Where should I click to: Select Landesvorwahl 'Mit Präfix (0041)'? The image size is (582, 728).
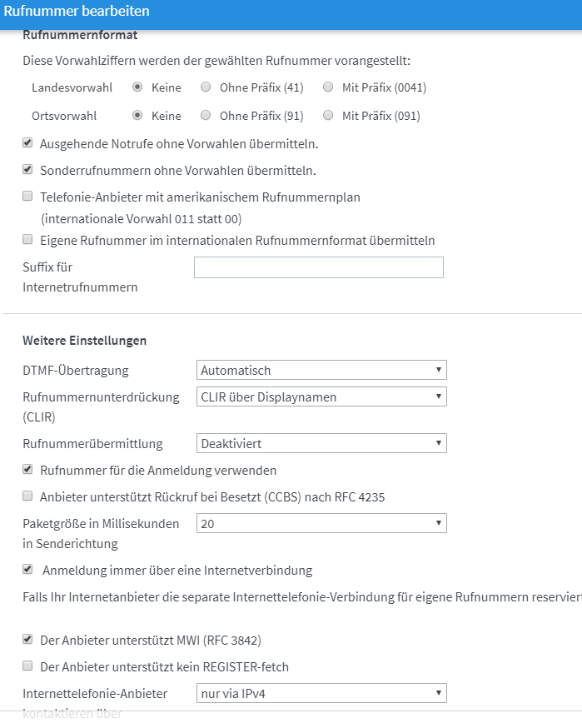[328, 87]
